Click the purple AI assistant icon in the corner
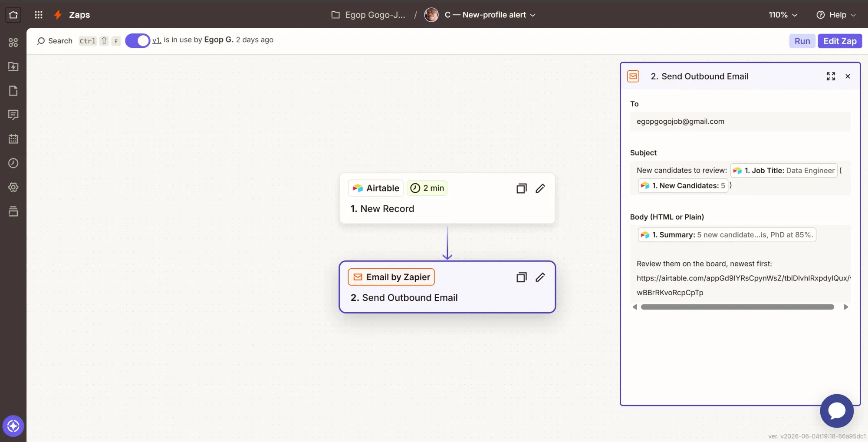This screenshot has width=868, height=442. click(x=13, y=426)
